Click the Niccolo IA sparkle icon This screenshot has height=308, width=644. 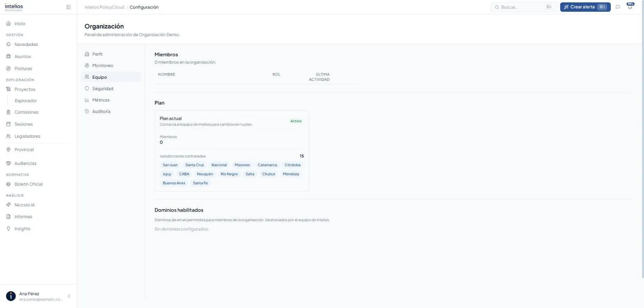8,205
